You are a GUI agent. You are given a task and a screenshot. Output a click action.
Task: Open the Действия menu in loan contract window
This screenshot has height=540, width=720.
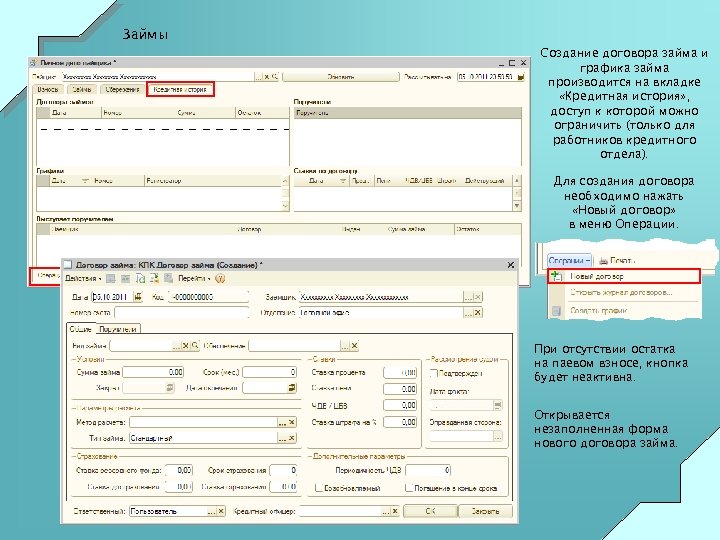pyautogui.click(x=83, y=278)
